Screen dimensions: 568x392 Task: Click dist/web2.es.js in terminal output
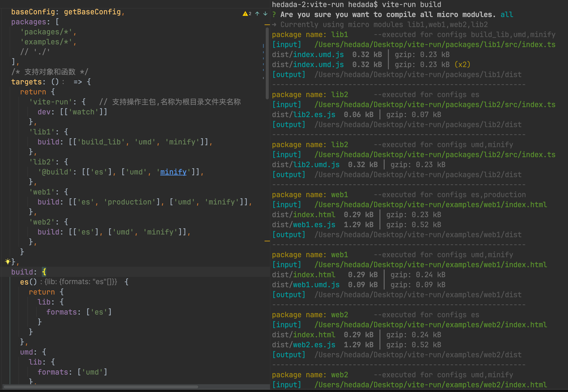[304, 345]
